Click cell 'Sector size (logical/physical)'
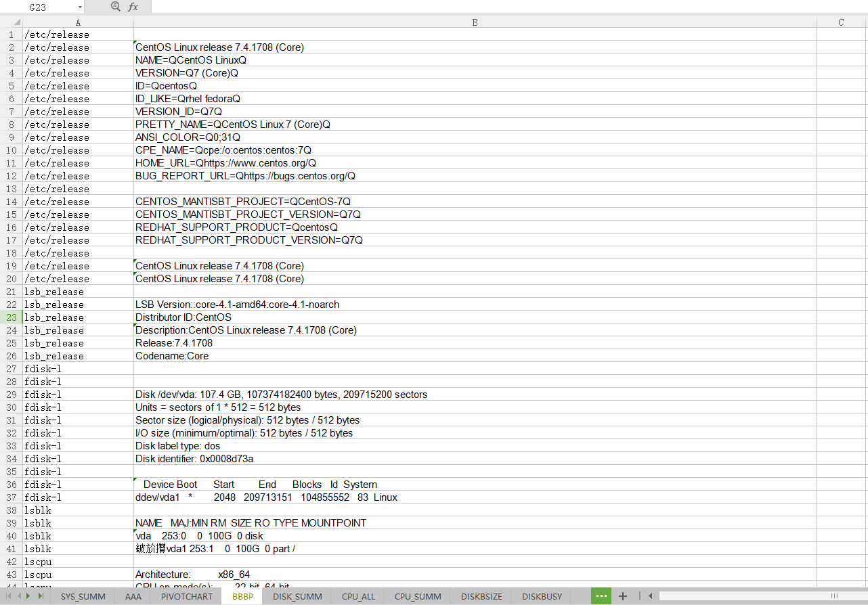This screenshot has width=868, height=605. (x=475, y=420)
